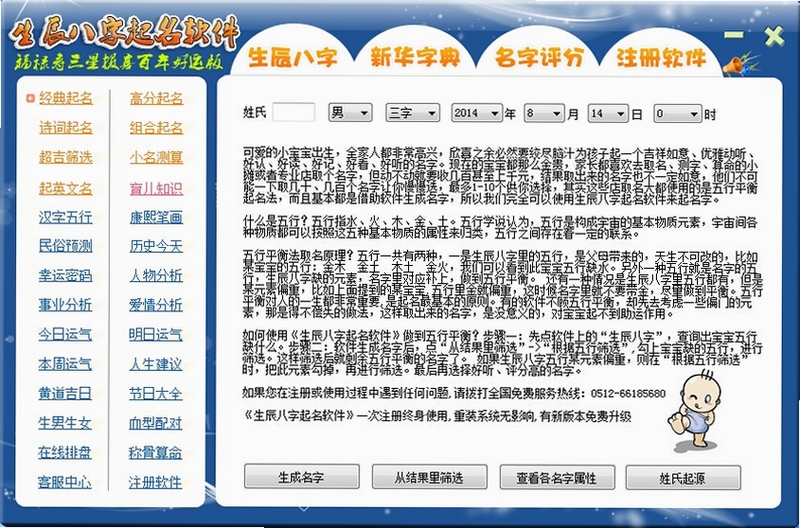Open the 在线排盘 link
The image size is (800, 528).
[64, 452]
